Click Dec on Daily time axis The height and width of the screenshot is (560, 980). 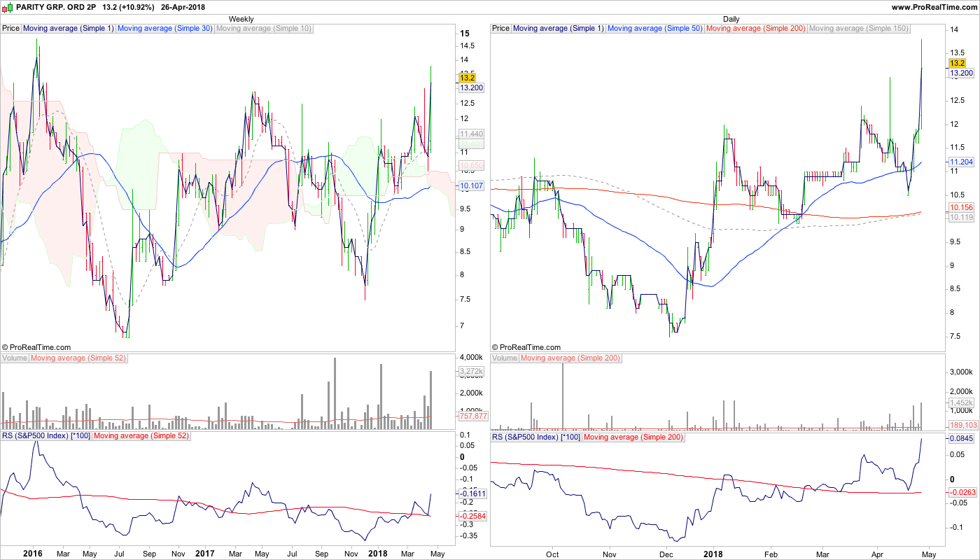tap(666, 553)
